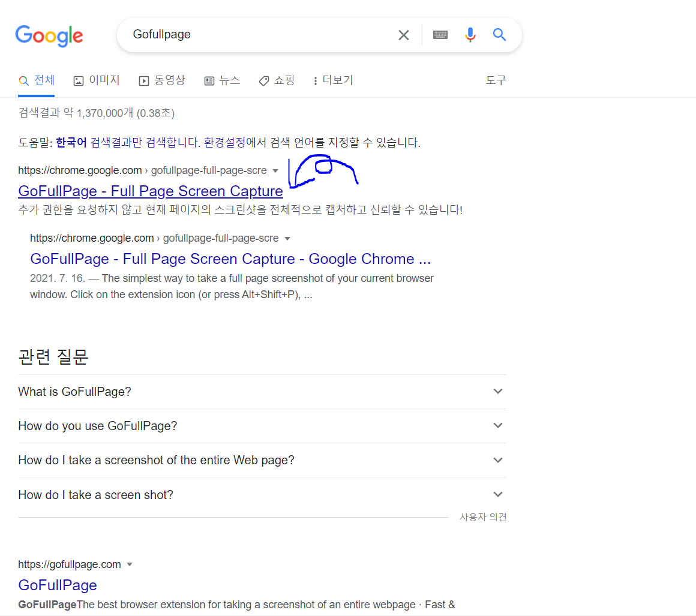Open the 환경설정 link
This screenshot has width=696, height=616.
pos(224,143)
